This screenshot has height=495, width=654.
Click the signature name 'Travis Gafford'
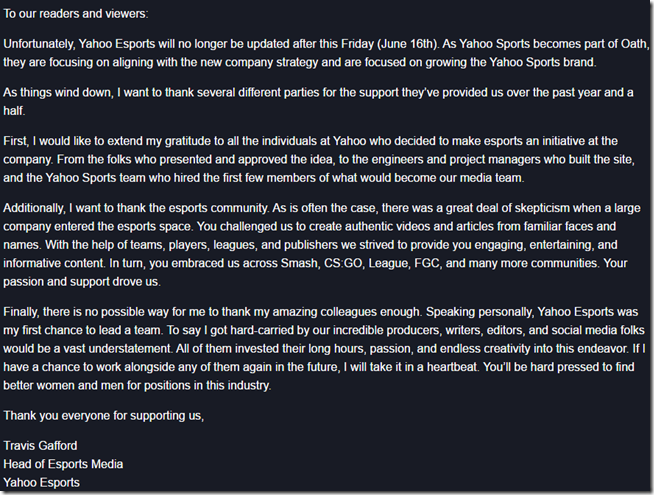pos(40,445)
